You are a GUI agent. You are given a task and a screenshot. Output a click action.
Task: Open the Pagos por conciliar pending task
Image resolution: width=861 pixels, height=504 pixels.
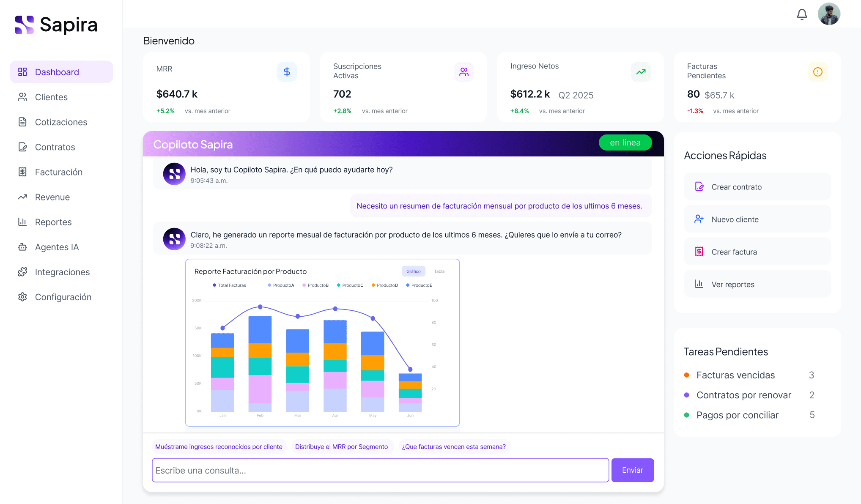749,415
